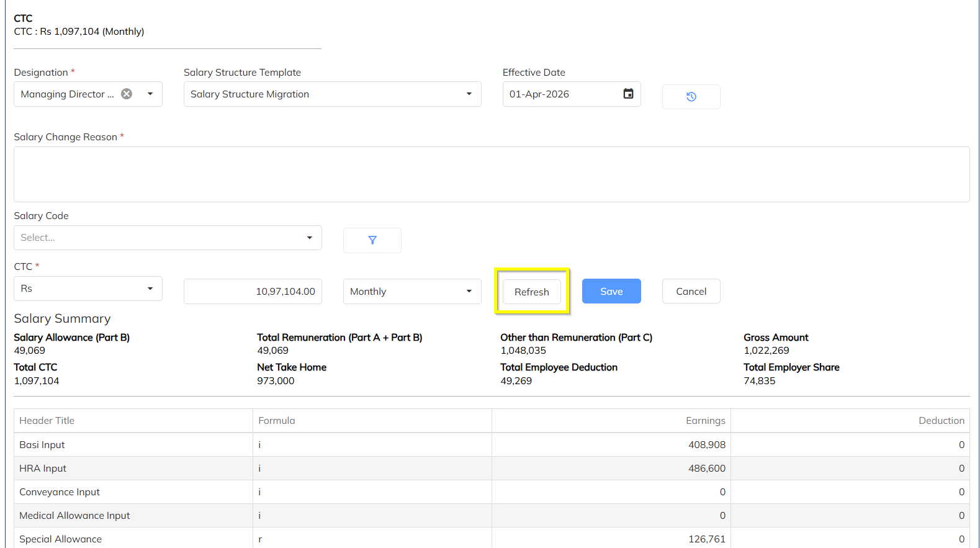Select the Basi Input table row
The height and width of the screenshot is (548, 980).
(492, 445)
